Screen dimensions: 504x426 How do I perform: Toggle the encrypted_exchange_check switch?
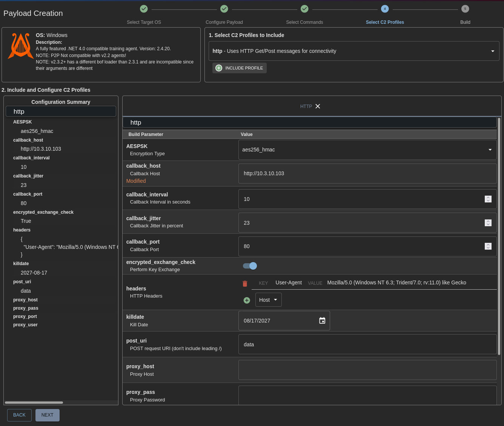tap(250, 266)
